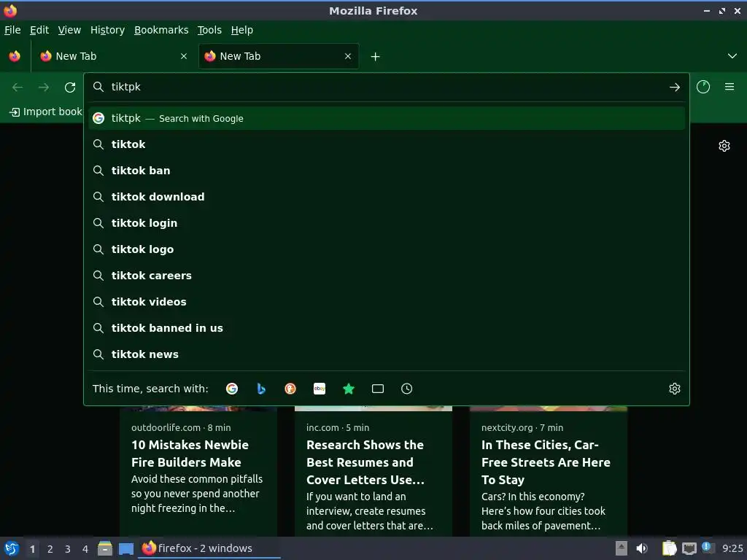
Task: Open the taskbar start menu icon
Action: [12, 548]
